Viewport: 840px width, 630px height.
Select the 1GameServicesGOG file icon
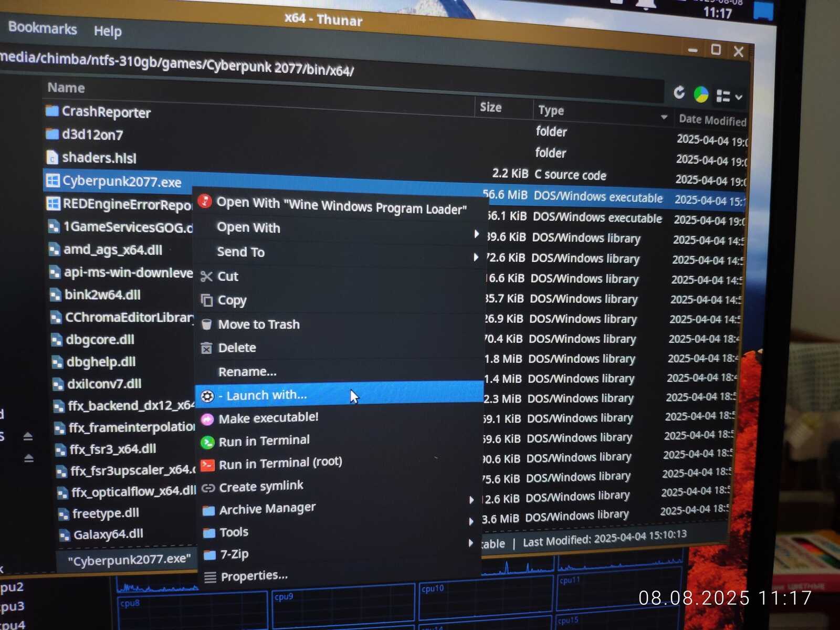click(54, 226)
